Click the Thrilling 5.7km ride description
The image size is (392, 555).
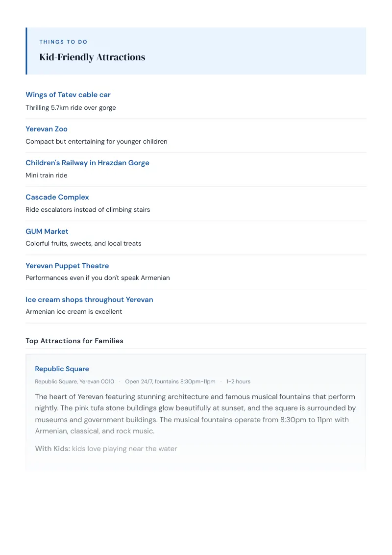click(71, 107)
